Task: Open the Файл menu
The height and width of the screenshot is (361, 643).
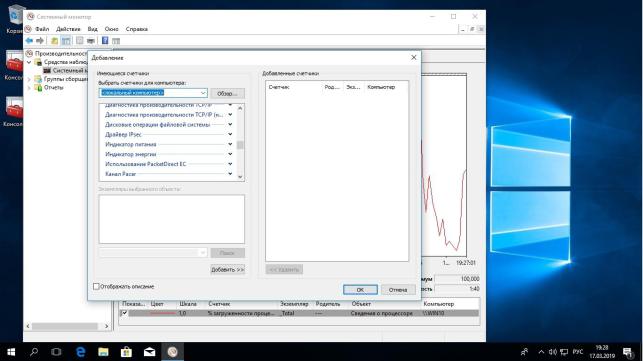Action: (x=42, y=29)
